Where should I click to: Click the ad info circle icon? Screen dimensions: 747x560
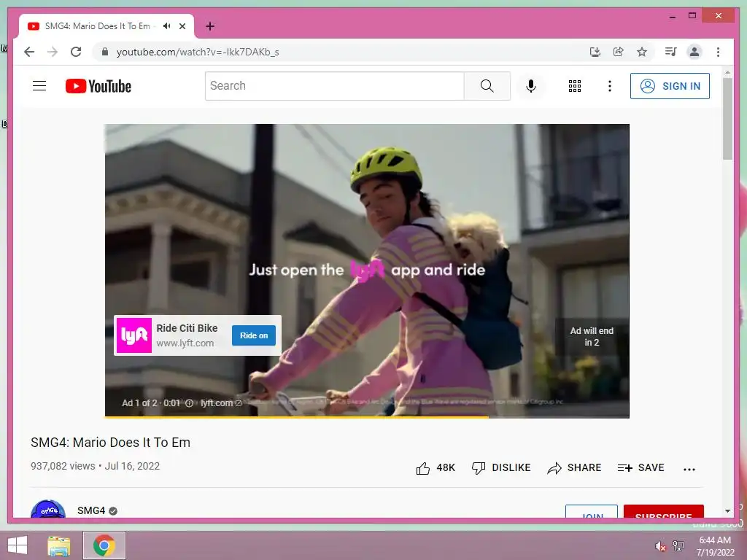189,402
